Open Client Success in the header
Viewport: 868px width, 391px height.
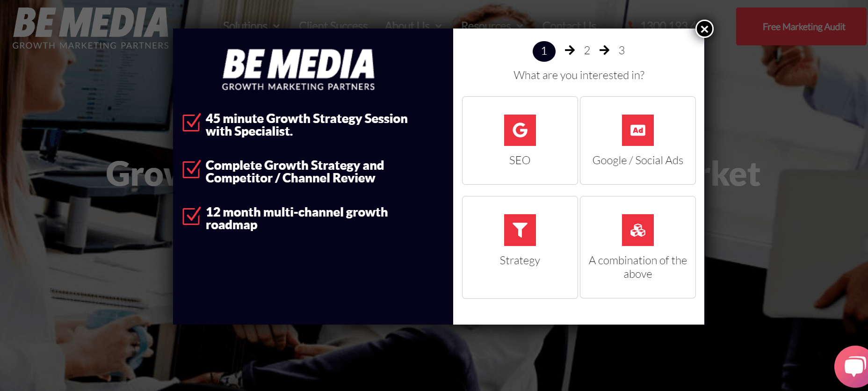click(x=333, y=25)
